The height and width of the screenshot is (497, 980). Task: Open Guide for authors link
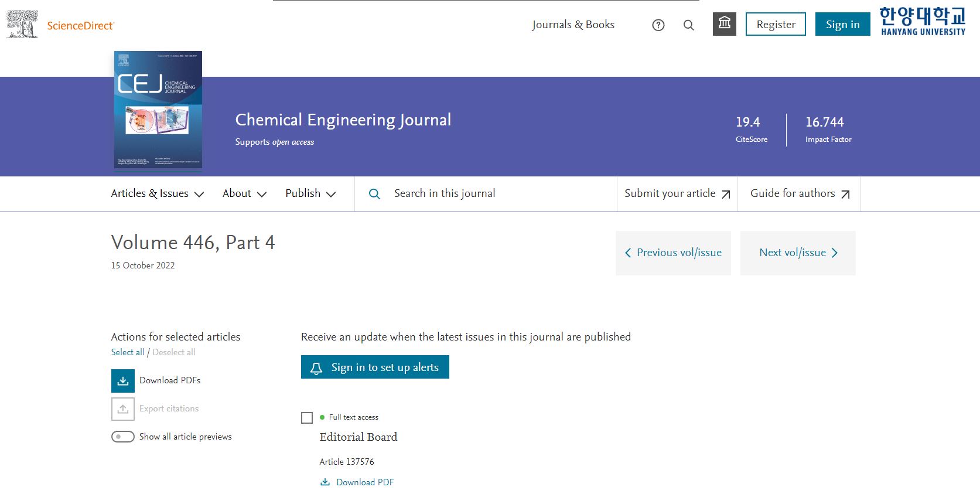click(x=800, y=193)
